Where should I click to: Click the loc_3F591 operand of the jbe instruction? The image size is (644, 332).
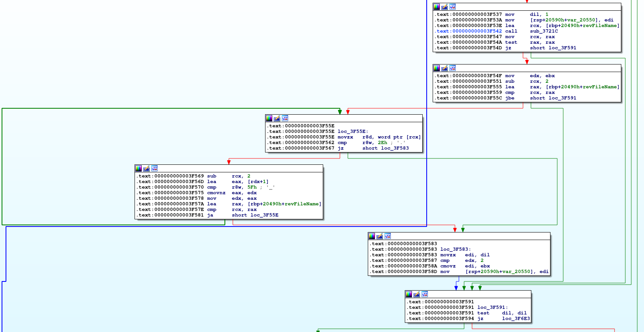click(x=562, y=98)
